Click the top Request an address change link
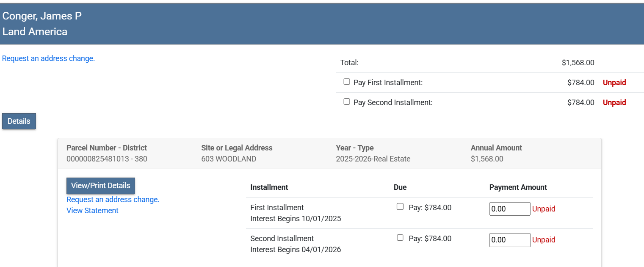The height and width of the screenshot is (267, 644). [x=48, y=58]
